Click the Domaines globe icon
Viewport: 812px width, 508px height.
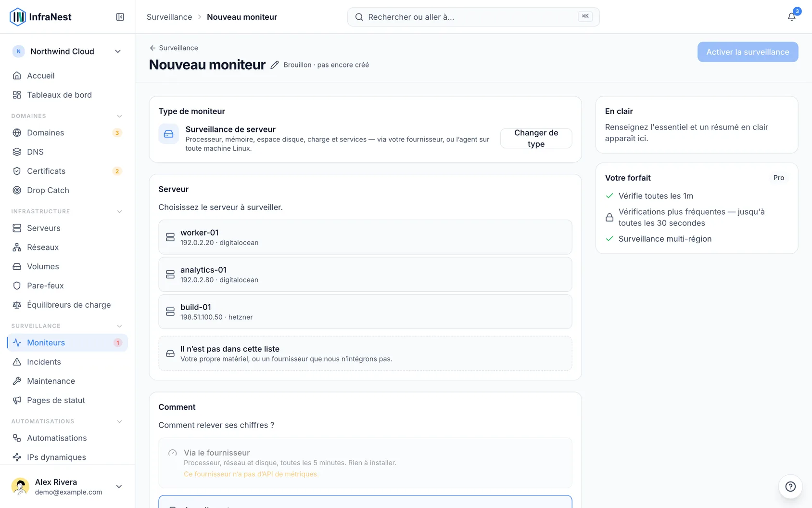(17, 132)
